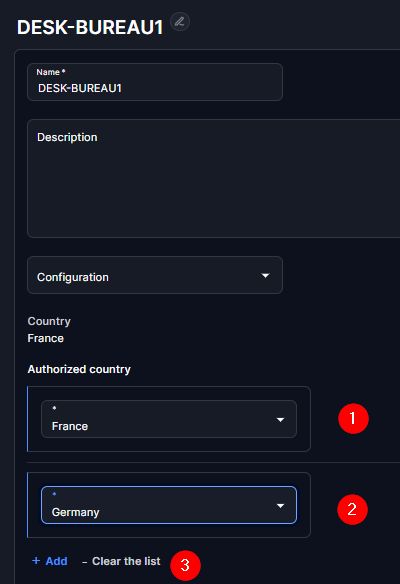Image resolution: width=400 pixels, height=584 pixels.
Task: Click the red badge numbered 2
Action: [x=352, y=509]
